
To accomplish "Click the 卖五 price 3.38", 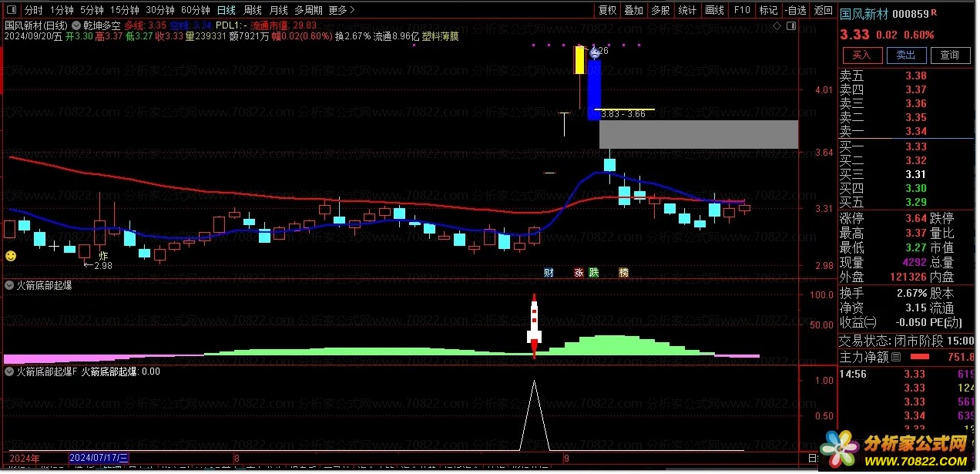I will [916, 76].
